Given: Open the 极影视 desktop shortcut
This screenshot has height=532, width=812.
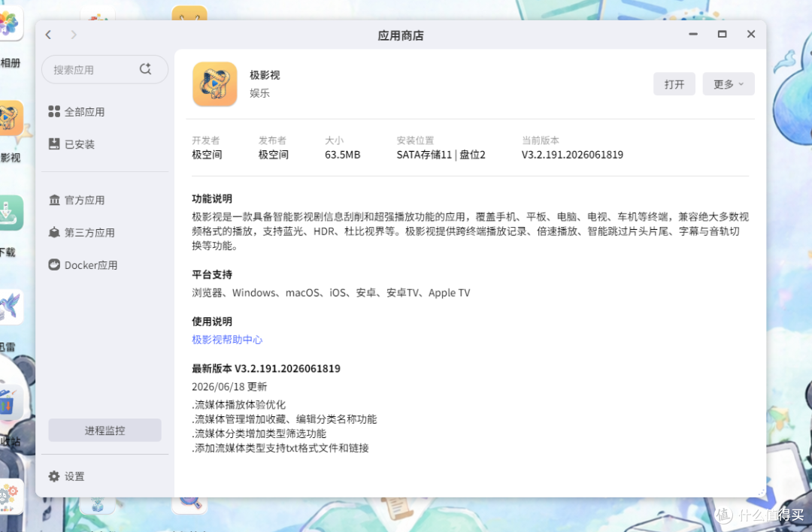Looking at the screenshot, I should tap(11, 119).
